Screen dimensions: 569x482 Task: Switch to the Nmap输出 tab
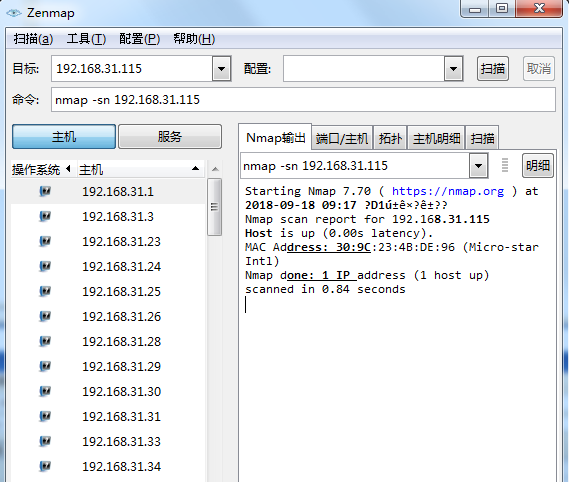(275, 138)
